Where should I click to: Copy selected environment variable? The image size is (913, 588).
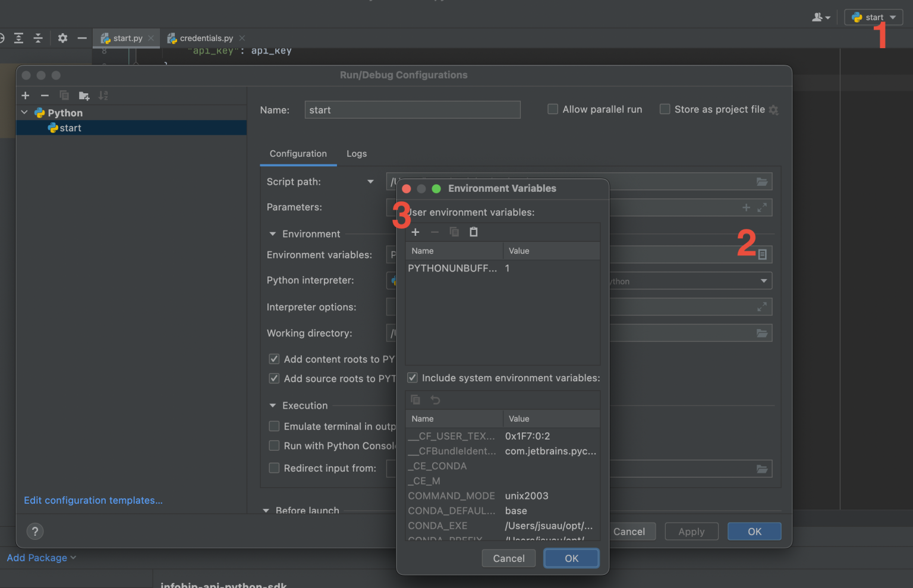point(454,232)
